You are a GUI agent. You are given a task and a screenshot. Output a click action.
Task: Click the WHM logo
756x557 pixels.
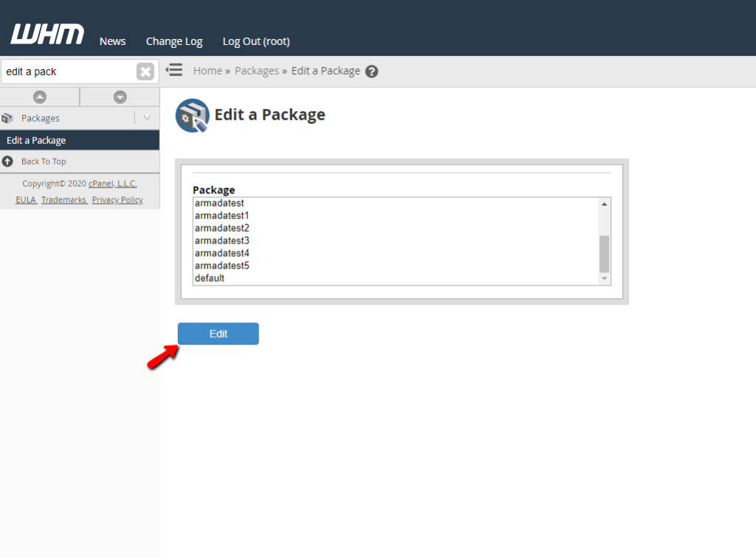click(47, 34)
